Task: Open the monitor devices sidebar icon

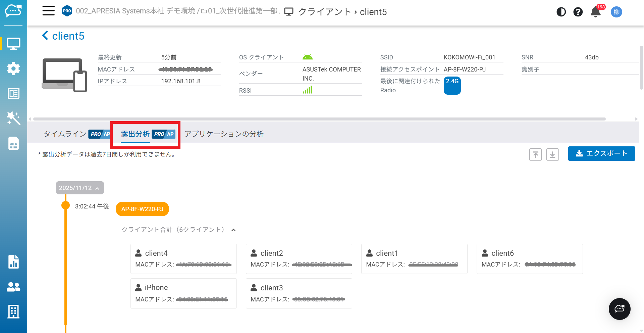Action: [x=13, y=44]
